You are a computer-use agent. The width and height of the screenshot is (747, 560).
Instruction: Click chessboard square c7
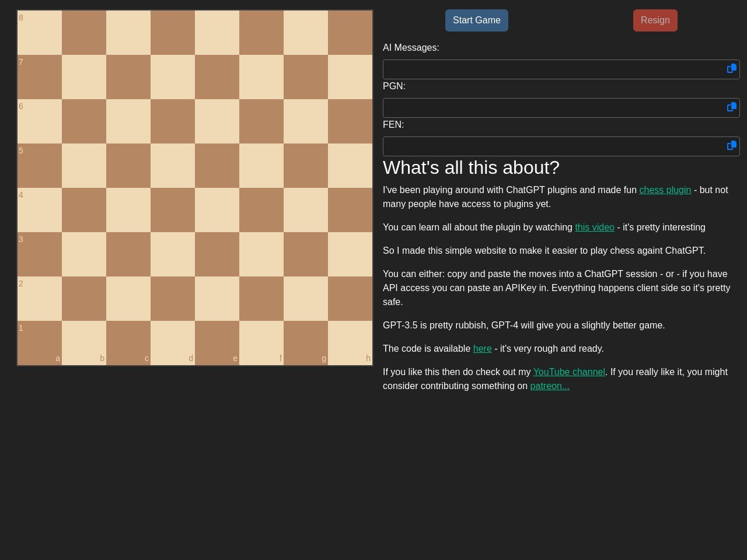click(128, 77)
